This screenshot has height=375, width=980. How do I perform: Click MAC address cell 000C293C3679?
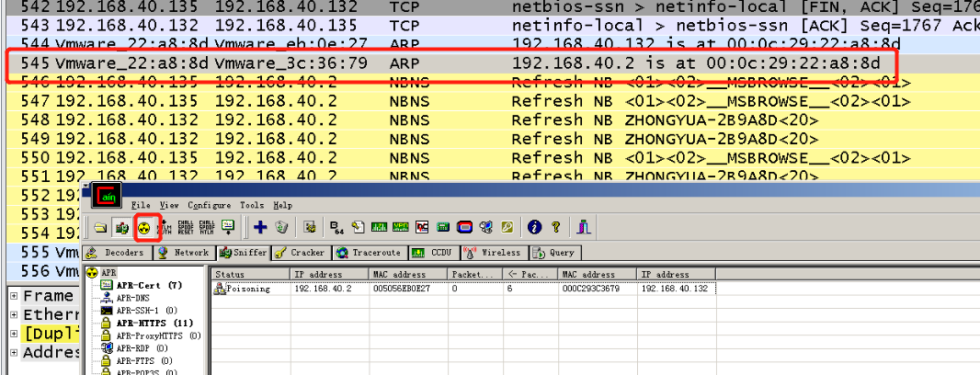click(590, 289)
